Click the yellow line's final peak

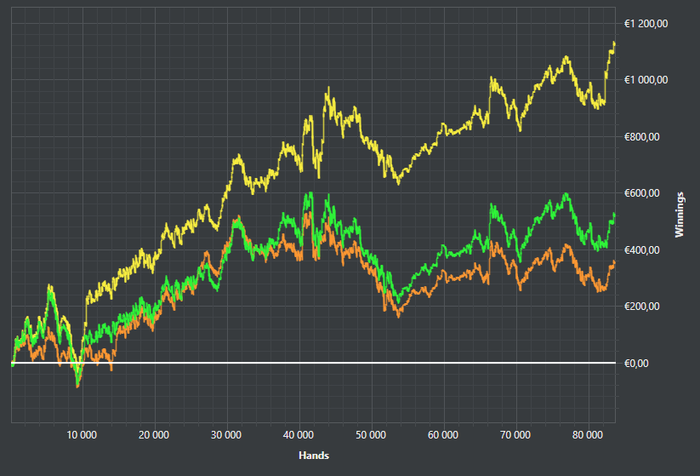(614, 43)
